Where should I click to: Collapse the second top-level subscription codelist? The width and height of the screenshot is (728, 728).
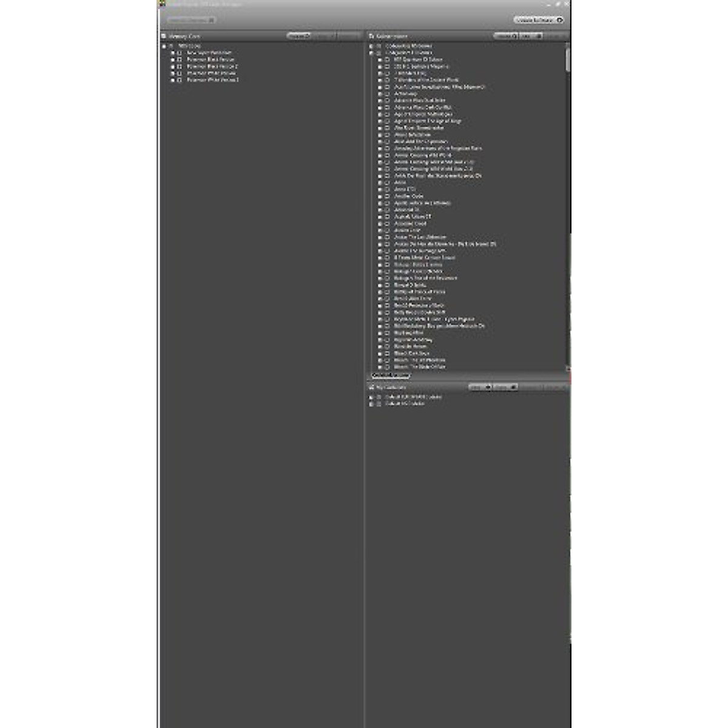coord(371,53)
